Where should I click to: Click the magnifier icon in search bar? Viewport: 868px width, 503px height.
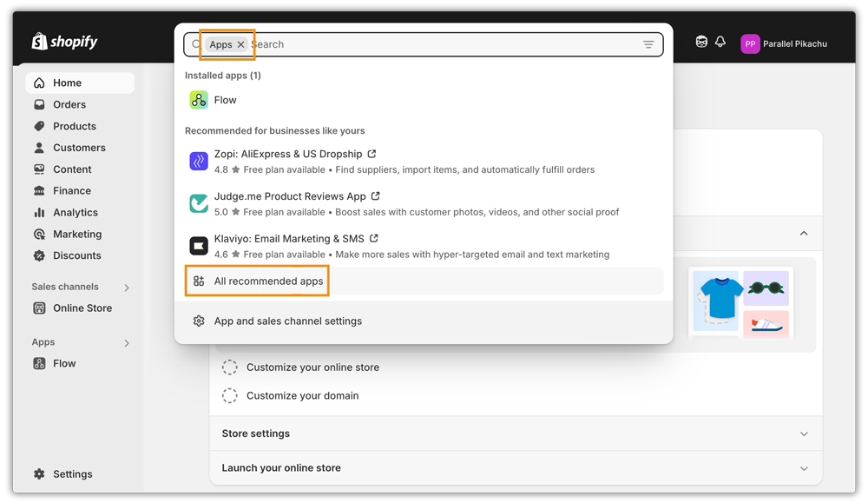(196, 44)
